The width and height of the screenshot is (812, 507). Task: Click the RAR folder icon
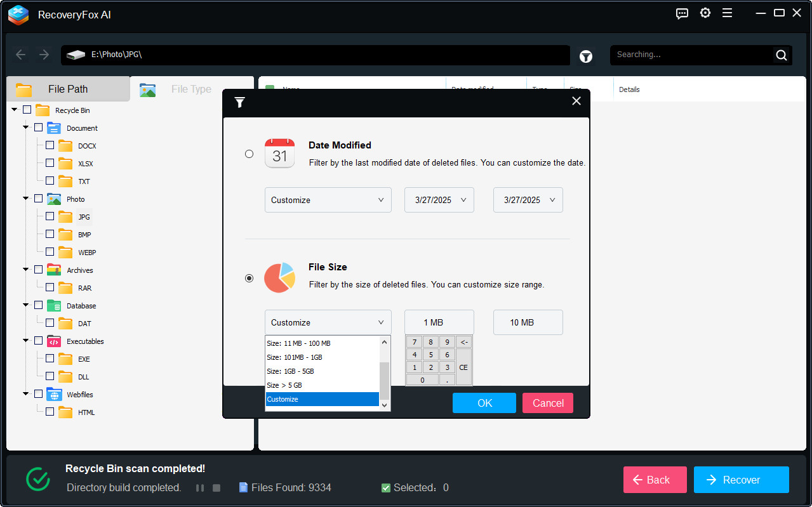(65, 287)
